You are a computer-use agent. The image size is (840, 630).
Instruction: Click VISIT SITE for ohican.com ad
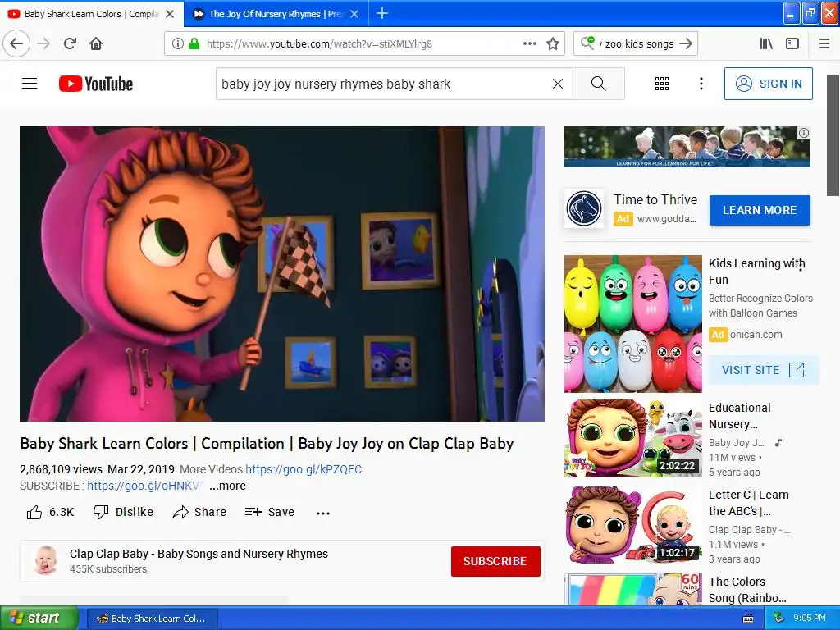coord(763,370)
